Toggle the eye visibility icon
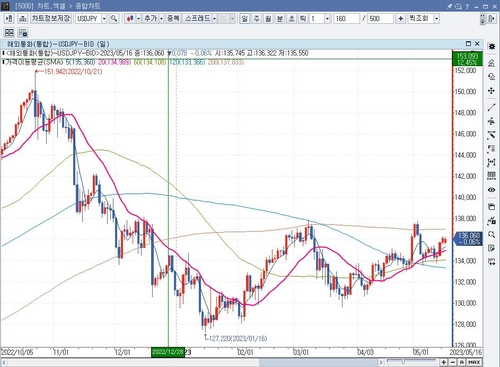500x367 pixels. [491, 190]
